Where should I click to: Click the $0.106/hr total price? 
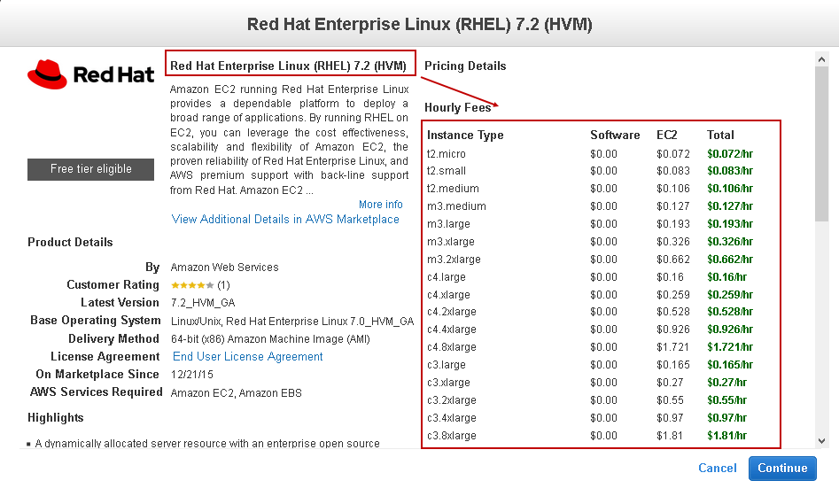(730, 189)
